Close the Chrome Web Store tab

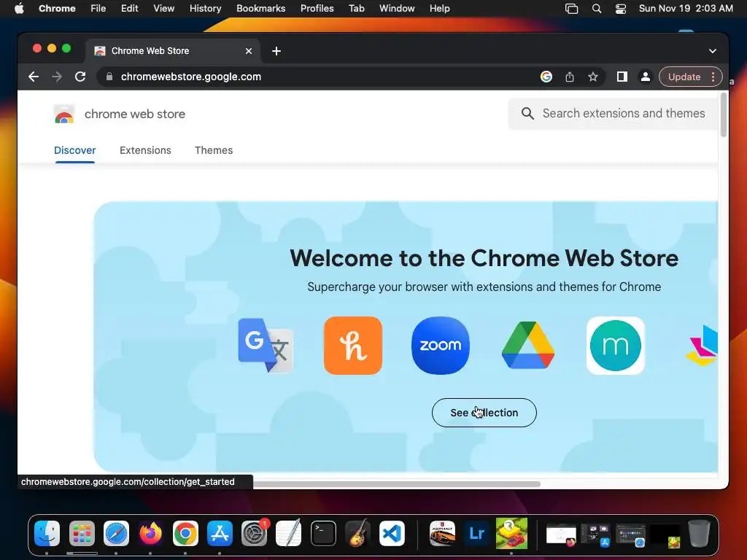(x=249, y=51)
